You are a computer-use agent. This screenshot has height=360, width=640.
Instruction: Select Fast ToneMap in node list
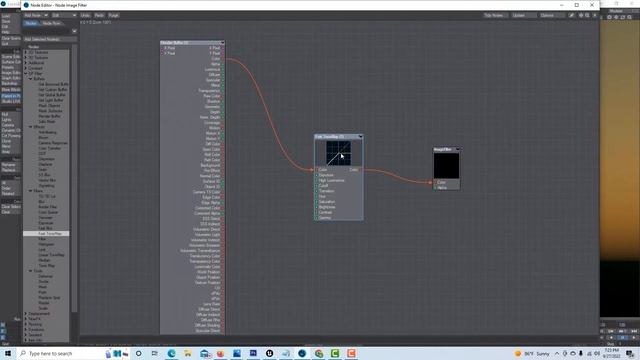(x=46, y=233)
